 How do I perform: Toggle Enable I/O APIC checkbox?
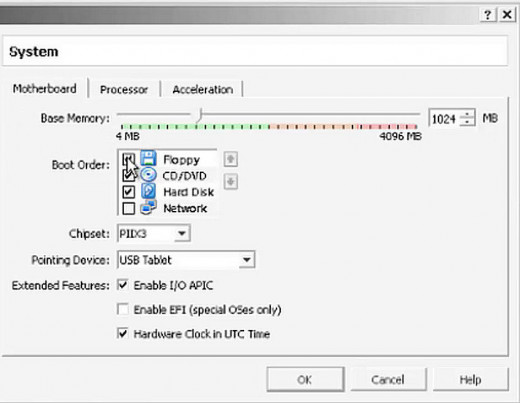coord(123,285)
